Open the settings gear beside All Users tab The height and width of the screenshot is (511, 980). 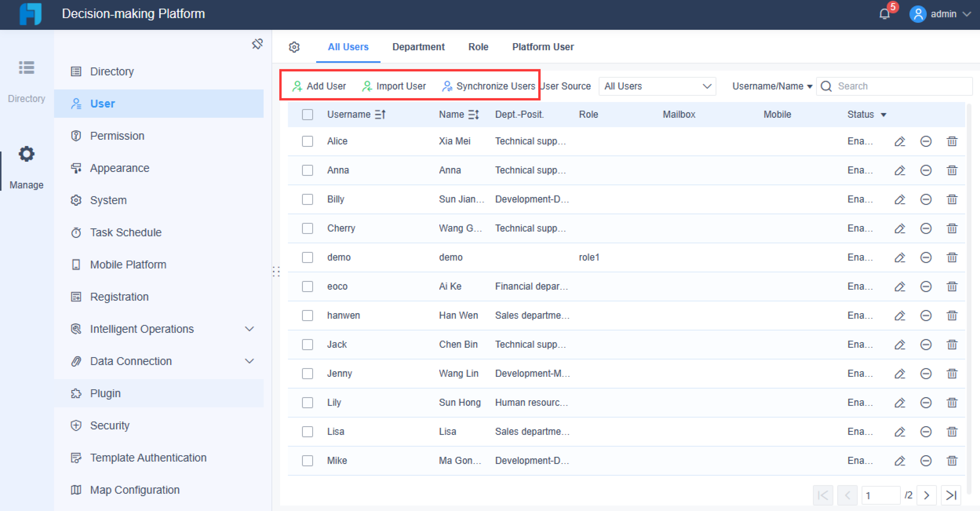pyautogui.click(x=294, y=47)
